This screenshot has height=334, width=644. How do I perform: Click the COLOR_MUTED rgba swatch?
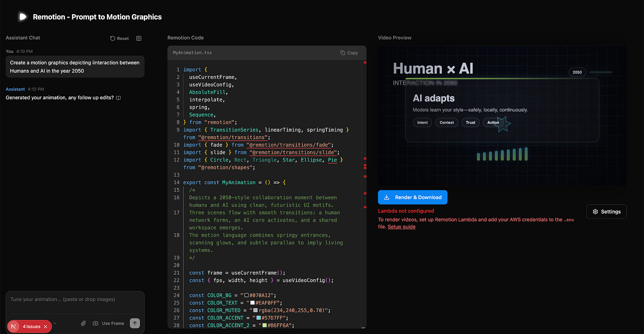[256, 311]
